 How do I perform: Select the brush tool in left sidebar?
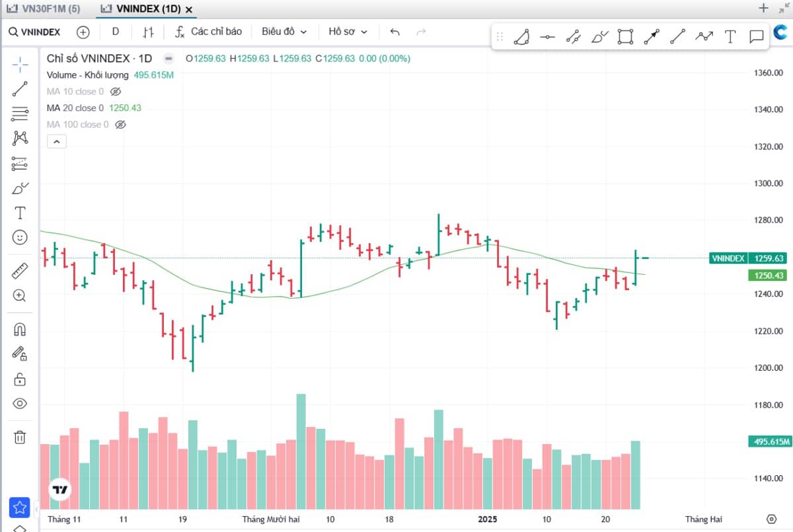click(20, 188)
